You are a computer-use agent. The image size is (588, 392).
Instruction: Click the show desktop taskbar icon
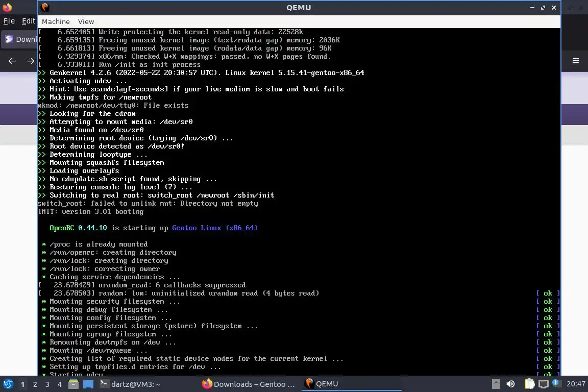[88, 384]
